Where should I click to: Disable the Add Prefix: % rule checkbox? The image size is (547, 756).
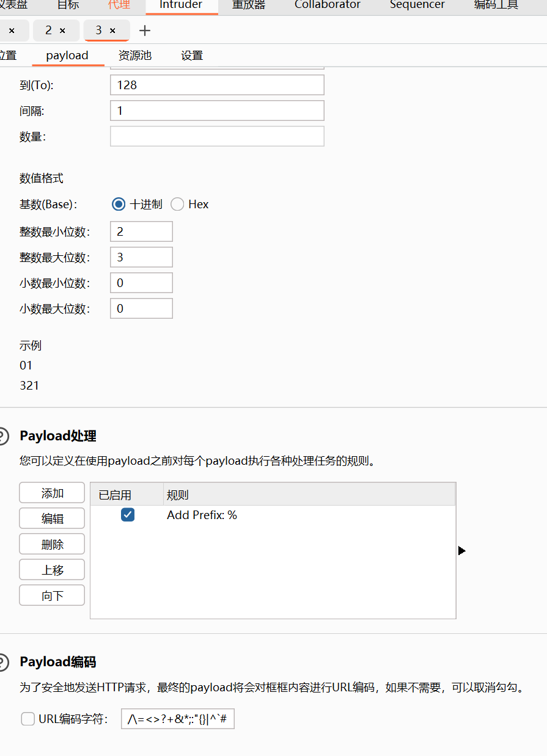[x=128, y=515]
